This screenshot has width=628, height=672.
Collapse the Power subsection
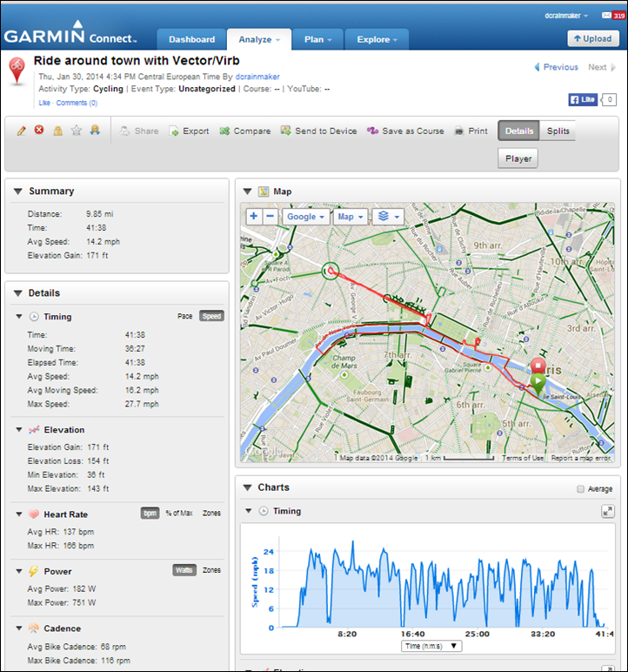click(19, 571)
